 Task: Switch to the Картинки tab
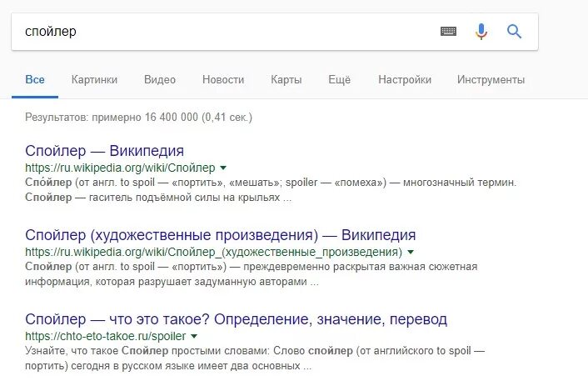94,79
